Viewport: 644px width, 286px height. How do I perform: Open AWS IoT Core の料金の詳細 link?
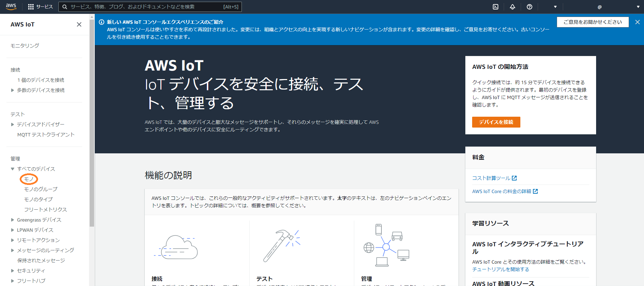502,191
